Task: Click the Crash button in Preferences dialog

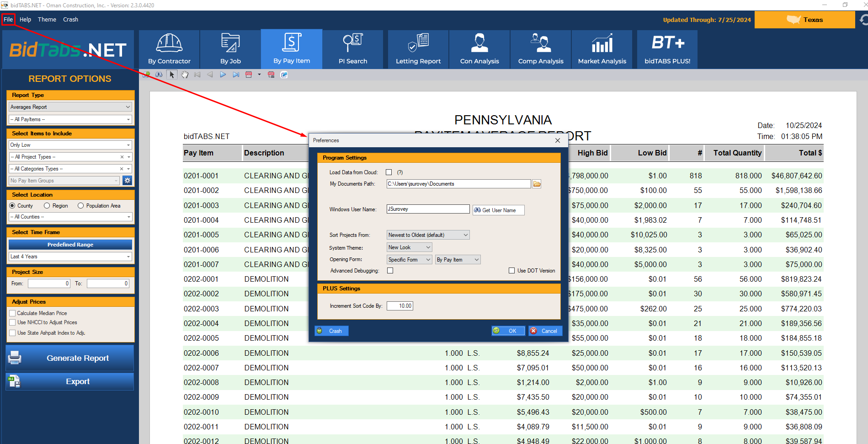Action: pos(331,331)
